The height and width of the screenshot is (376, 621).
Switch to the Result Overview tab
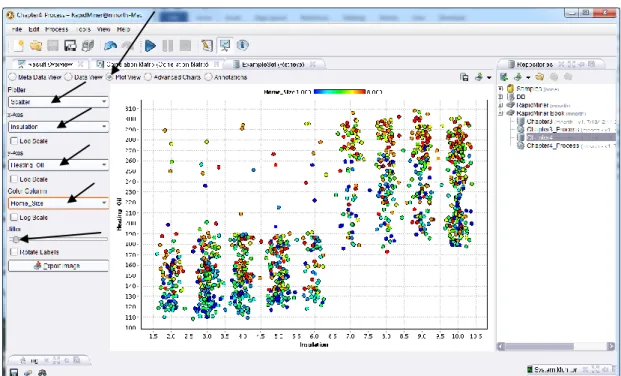tap(50, 64)
